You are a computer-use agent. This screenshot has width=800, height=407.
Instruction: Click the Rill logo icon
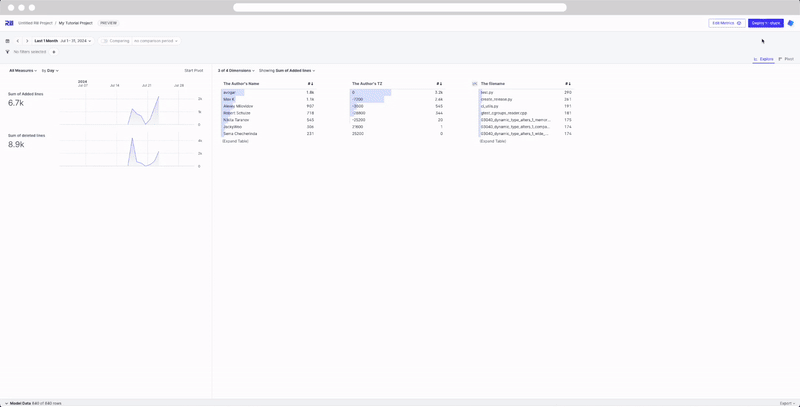coord(9,23)
